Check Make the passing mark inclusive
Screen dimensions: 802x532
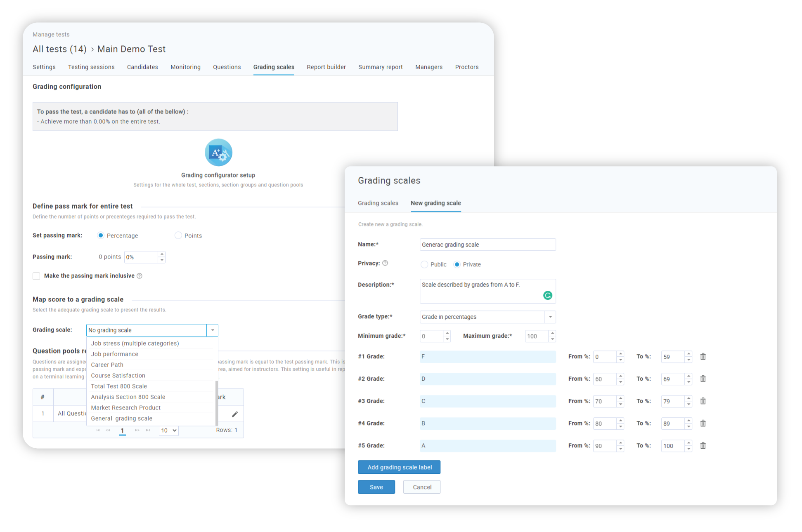[x=37, y=276]
